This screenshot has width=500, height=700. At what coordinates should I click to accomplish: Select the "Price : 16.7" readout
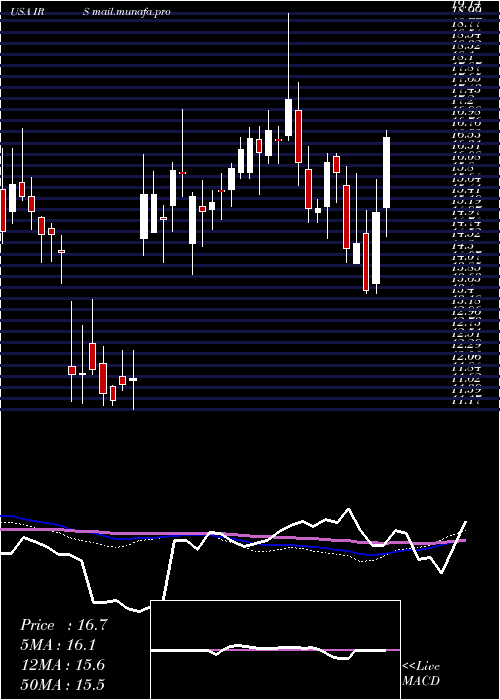(x=63, y=625)
